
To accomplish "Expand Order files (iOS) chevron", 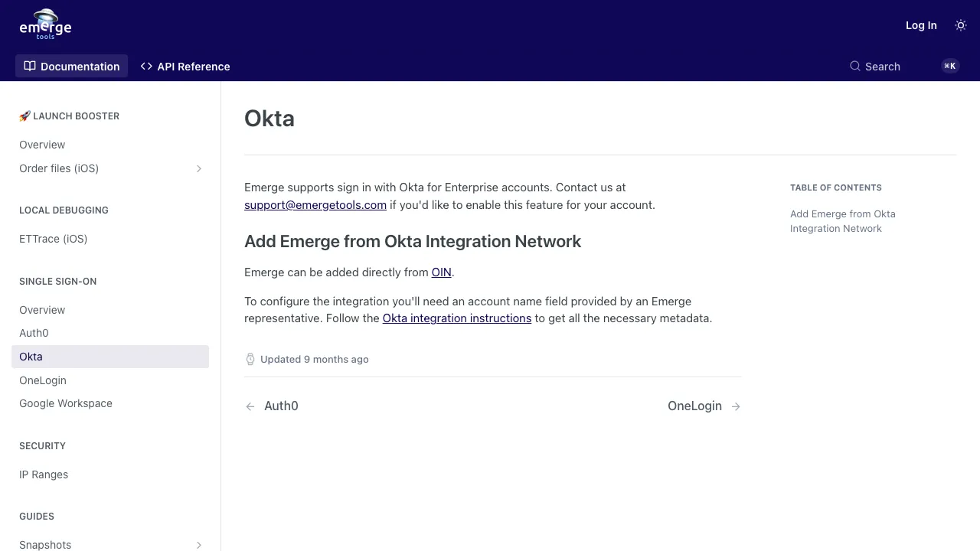I will tap(199, 168).
